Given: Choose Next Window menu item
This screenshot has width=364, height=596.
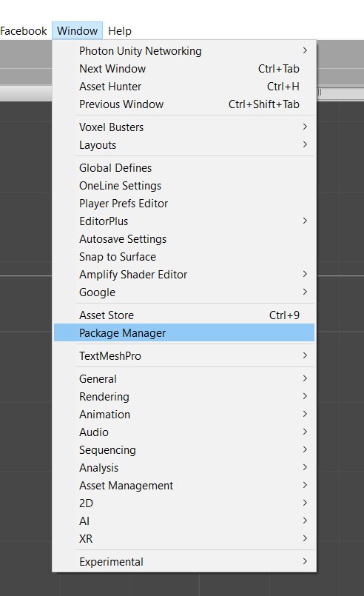Looking at the screenshot, I should tap(184, 68).
